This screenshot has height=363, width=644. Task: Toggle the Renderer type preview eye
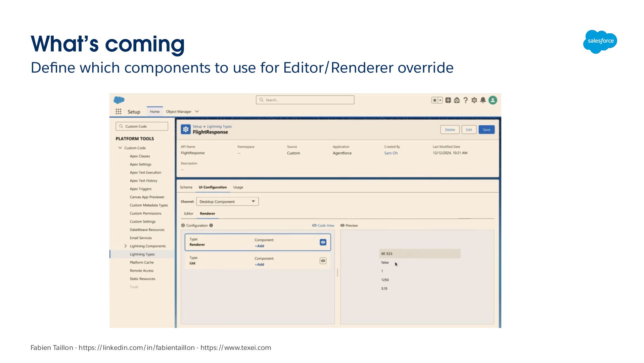[323, 242]
